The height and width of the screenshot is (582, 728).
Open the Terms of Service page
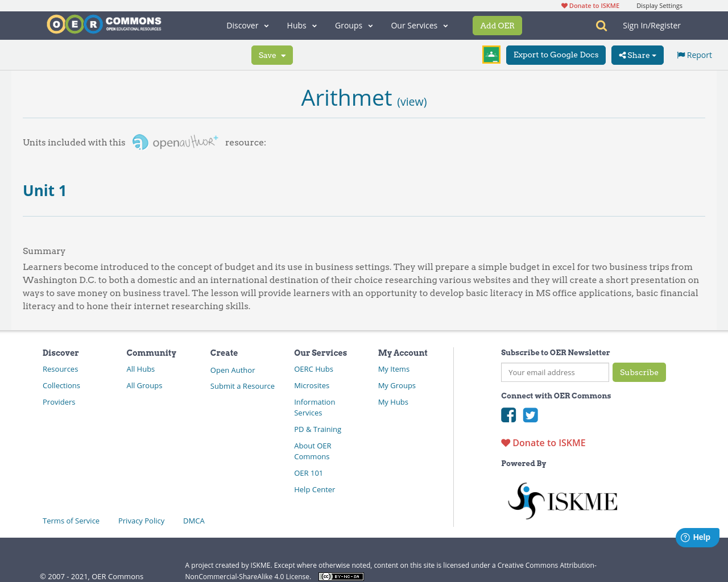71,520
